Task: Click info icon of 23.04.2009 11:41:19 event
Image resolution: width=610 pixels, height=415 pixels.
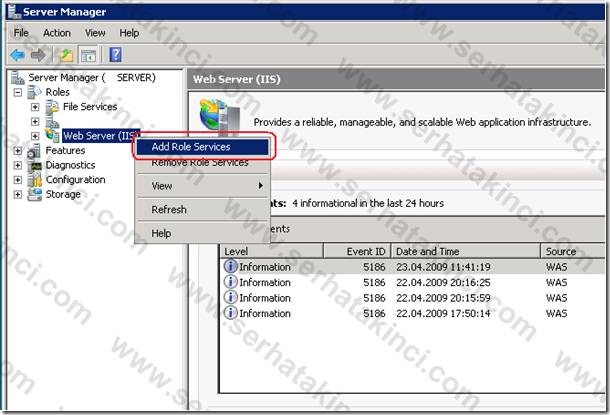Action: pyautogui.click(x=231, y=266)
